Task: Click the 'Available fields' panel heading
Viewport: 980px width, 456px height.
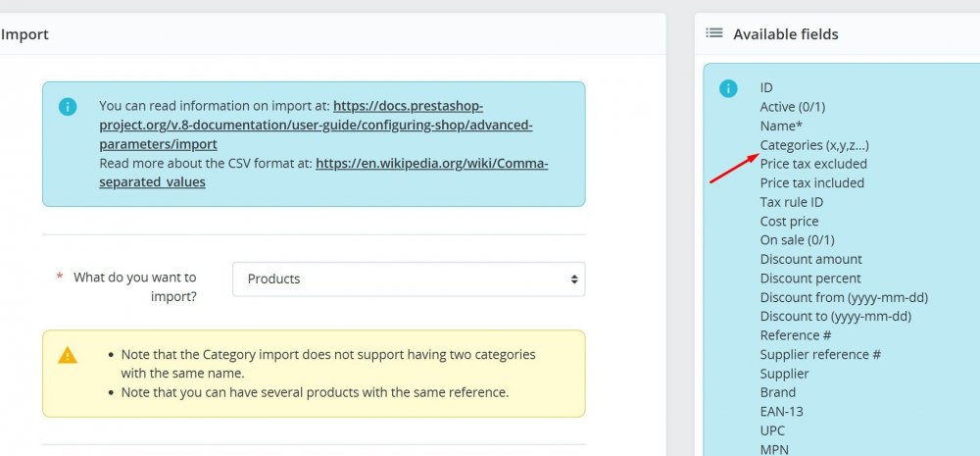Action: point(785,34)
